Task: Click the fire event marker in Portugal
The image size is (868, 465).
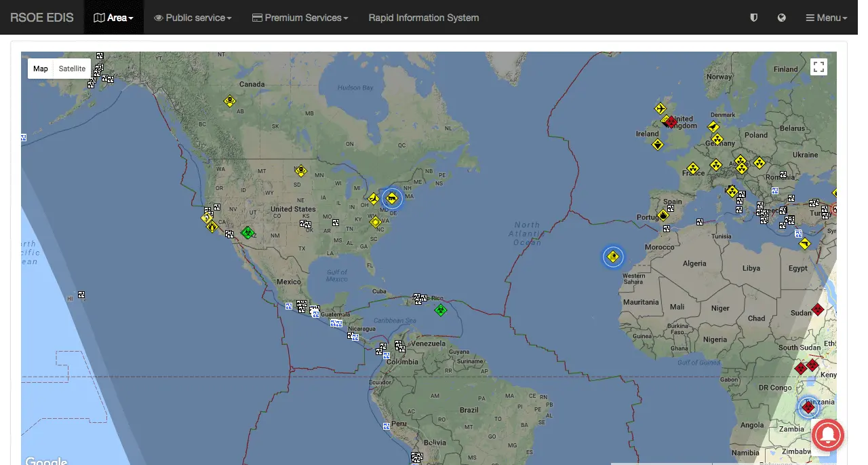Action: click(663, 215)
